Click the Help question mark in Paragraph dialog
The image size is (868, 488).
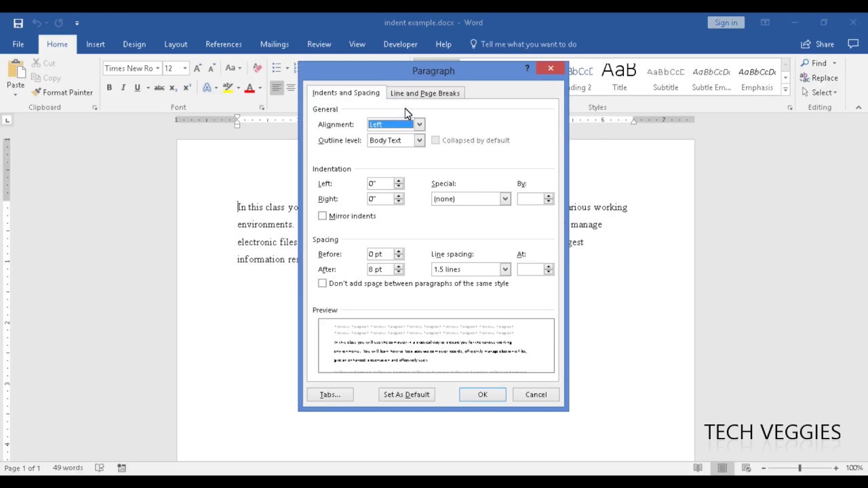527,68
